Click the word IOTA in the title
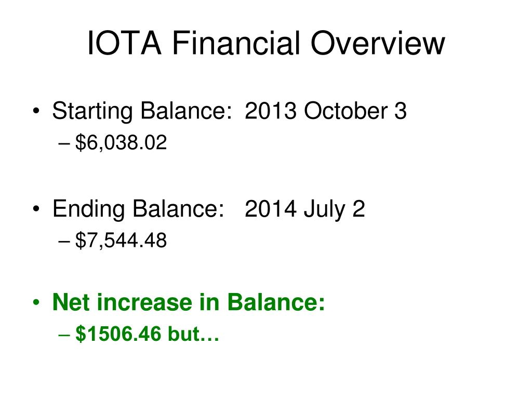Viewport: 532px width, 399px height. 124,43
